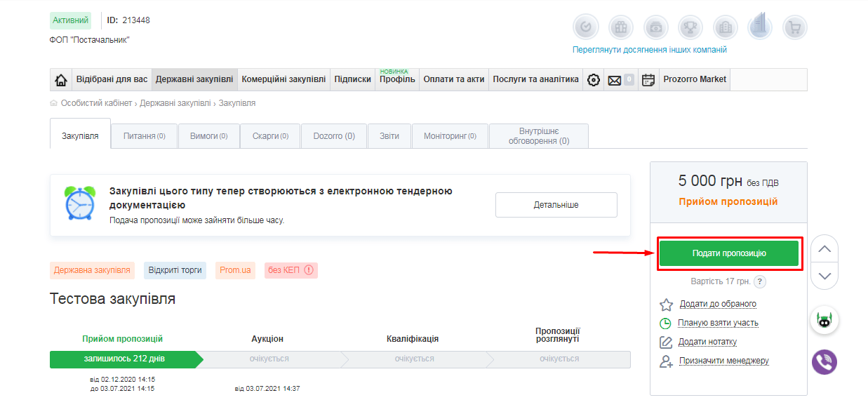The height and width of the screenshot is (400, 868).
Task: Click 'Переглянути досягнення інших компаній' link
Action: tap(649, 50)
